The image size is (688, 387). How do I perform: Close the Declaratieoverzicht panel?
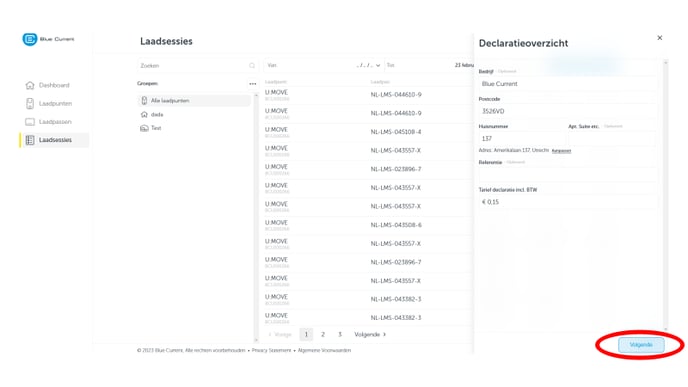pos(659,38)
